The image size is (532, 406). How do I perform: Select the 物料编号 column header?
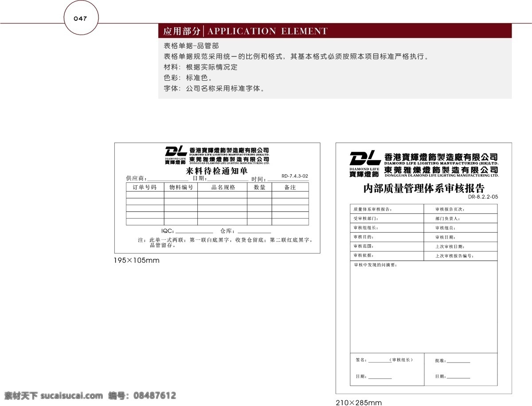pos(181,187)
